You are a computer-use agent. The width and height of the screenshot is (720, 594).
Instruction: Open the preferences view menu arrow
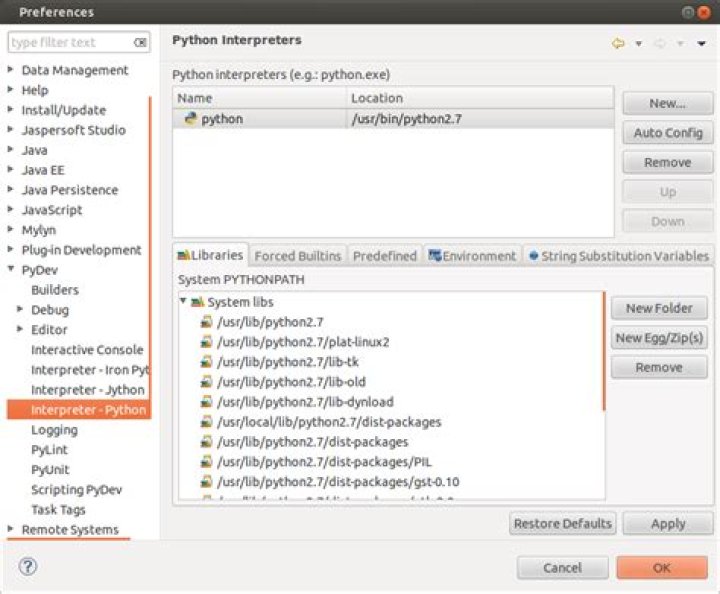701,44
